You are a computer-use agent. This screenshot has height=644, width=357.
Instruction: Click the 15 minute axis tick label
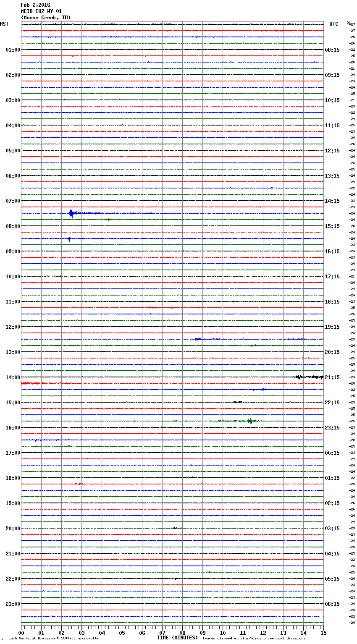pyautogui.click(x=323, y=633)
